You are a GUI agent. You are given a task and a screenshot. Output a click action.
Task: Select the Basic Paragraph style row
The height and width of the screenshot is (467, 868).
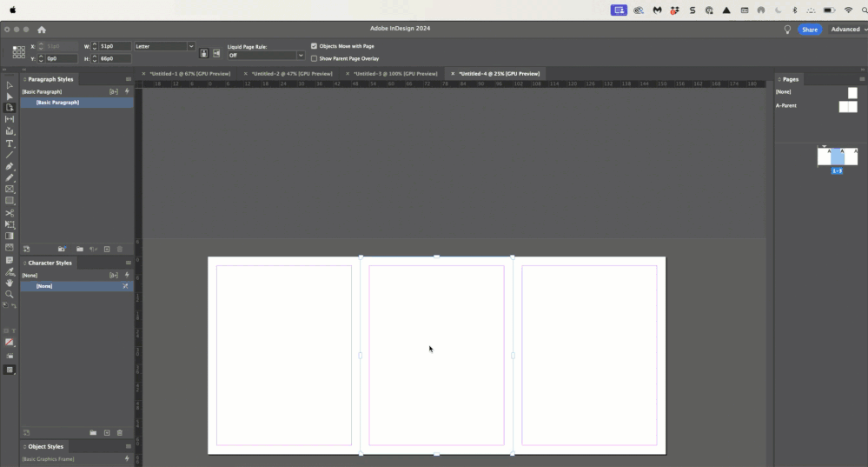[x=77, y=103]
